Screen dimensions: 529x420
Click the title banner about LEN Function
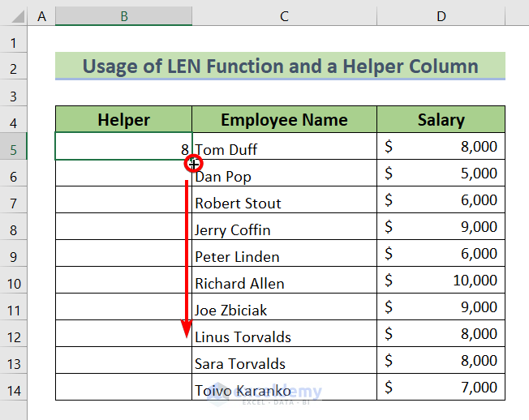tap(280, 66)
